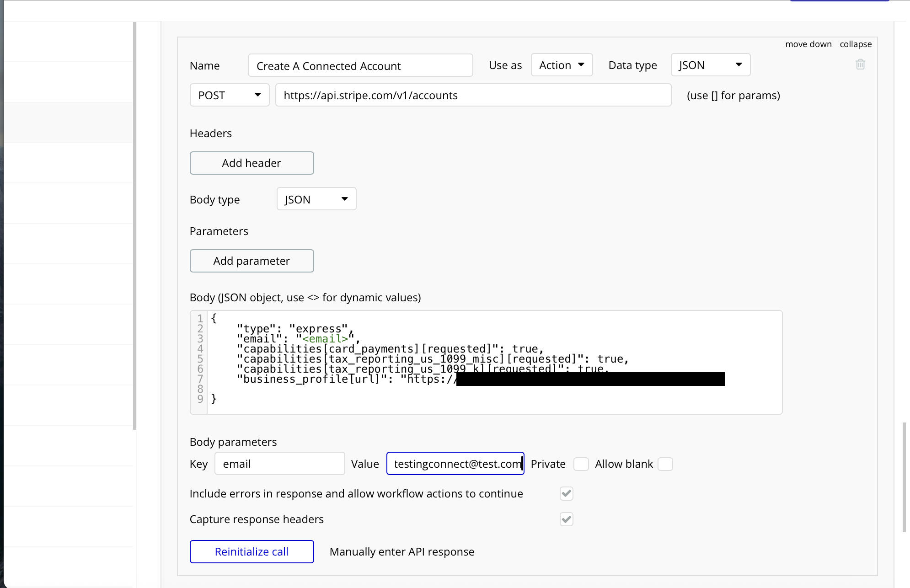The width and height of the screenshot is (910, 588).
Task: Click the Value field with testingconnect@test.com
Action: [455, 464]
